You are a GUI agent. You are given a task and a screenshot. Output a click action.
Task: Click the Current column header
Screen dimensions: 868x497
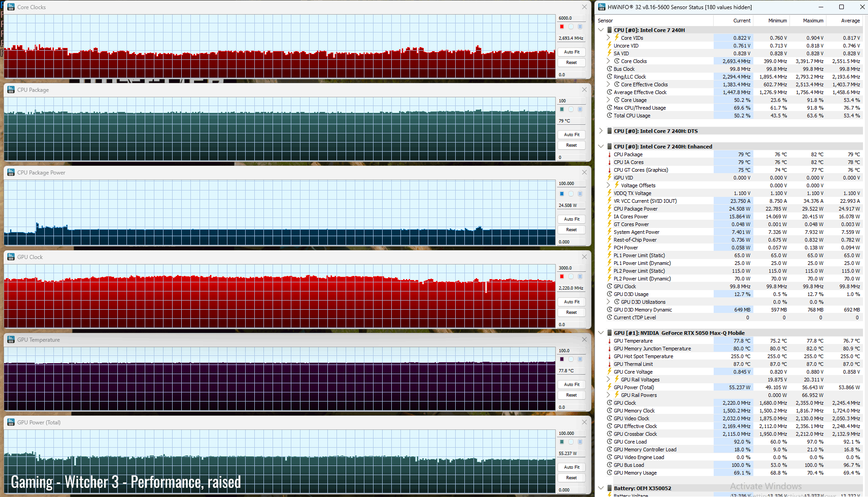point(733,21)
